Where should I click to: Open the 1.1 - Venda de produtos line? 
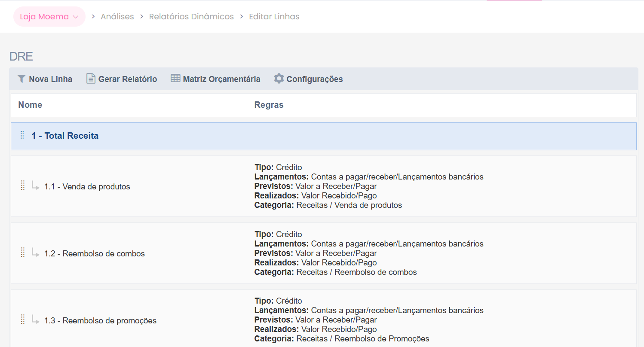click(87, 186)
